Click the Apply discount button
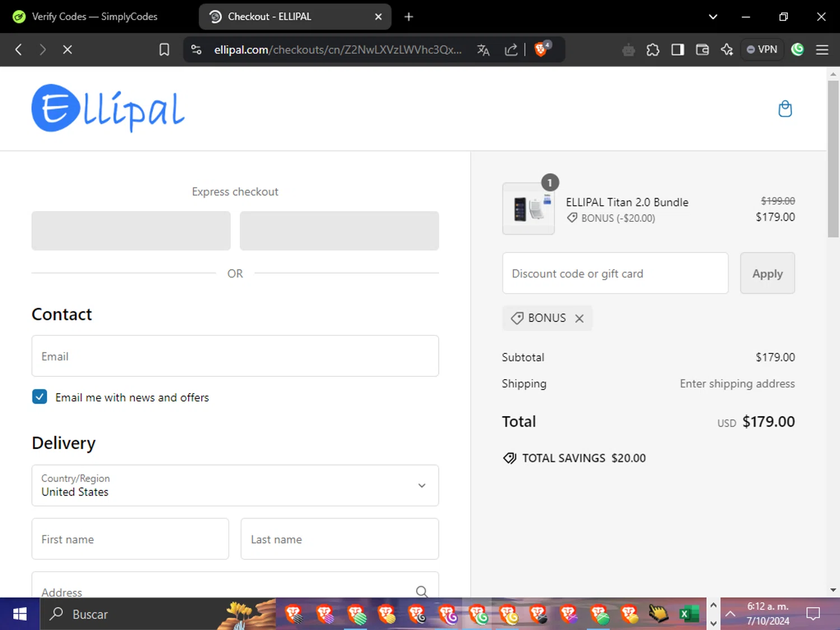The height and width of the screenshot is (630, 840). point(767,273)
